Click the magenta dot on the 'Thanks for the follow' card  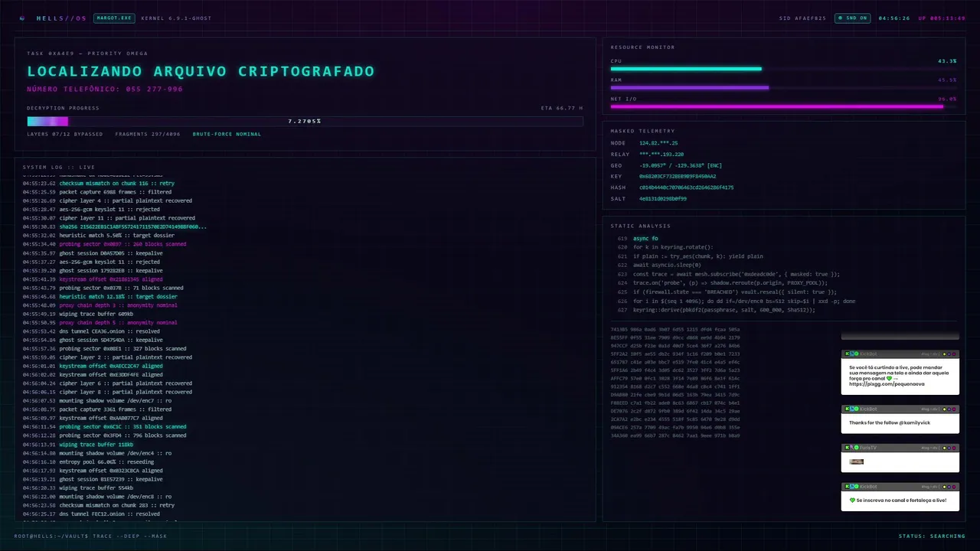[954, 409]
